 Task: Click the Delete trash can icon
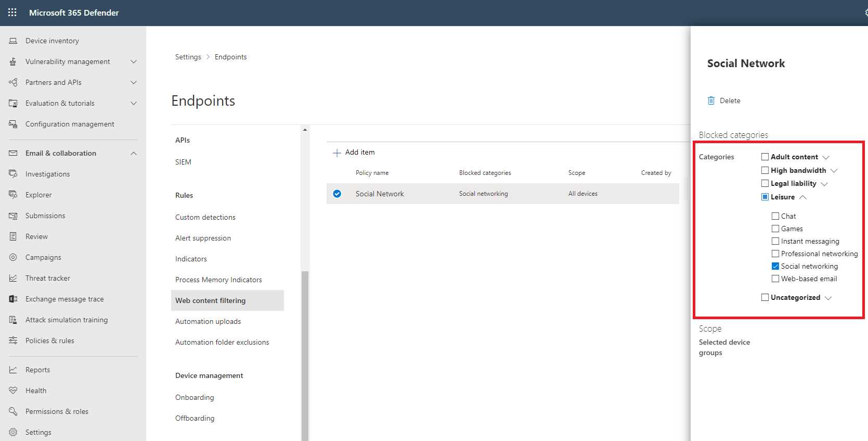pos(711,100)
